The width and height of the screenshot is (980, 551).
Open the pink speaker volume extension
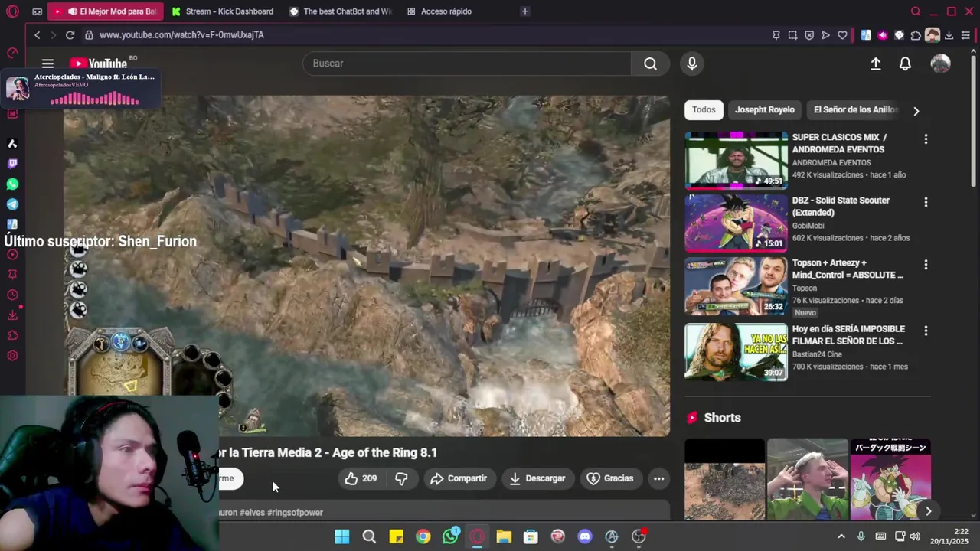(x=882, y=35)
